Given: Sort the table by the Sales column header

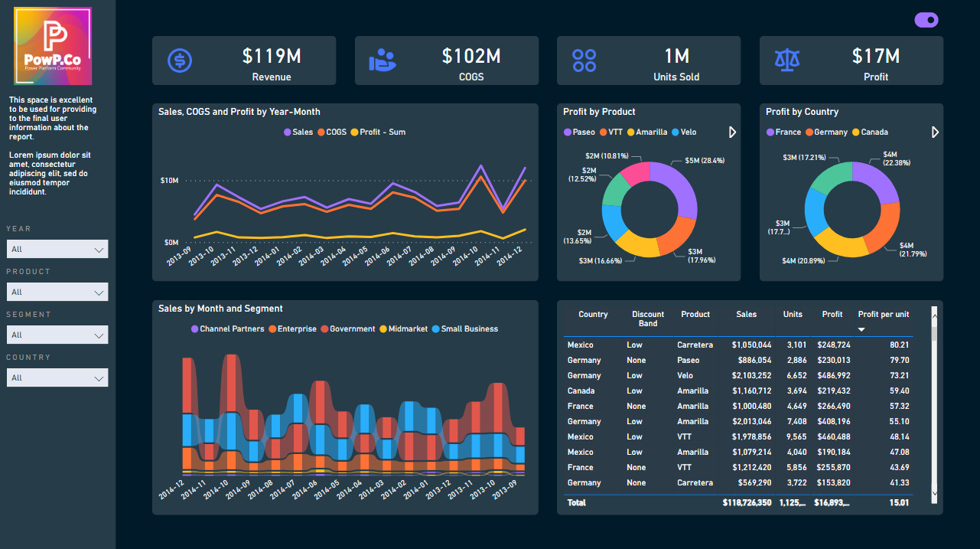Looking at the screenshot, I should click(x=747, y=314).
